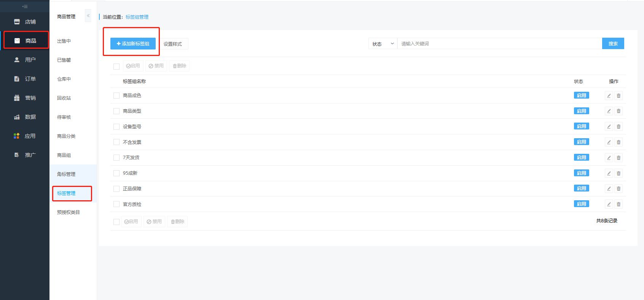The width and height of the screenshot is (644, 300).
Task: Open the 应用 section in sidebar
Action: [x=25, y=136]
